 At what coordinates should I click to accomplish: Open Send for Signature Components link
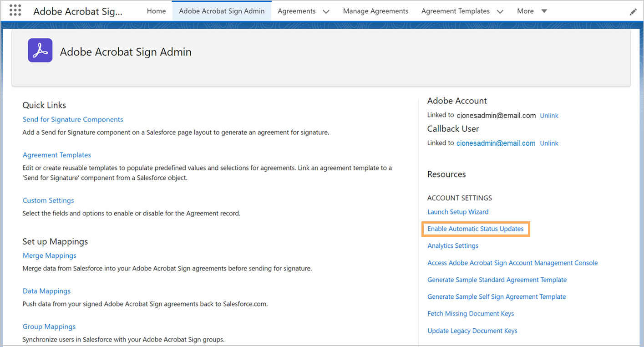coord(73,119)
